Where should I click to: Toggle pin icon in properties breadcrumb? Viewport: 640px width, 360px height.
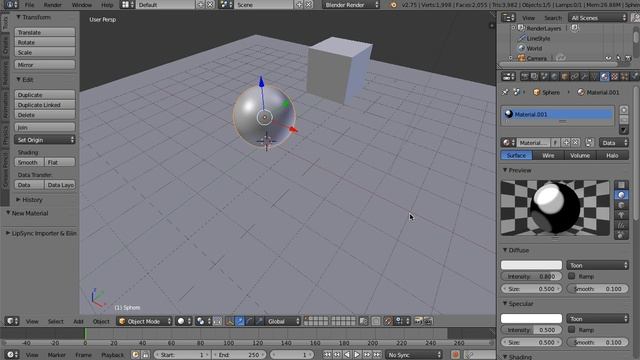505,92
